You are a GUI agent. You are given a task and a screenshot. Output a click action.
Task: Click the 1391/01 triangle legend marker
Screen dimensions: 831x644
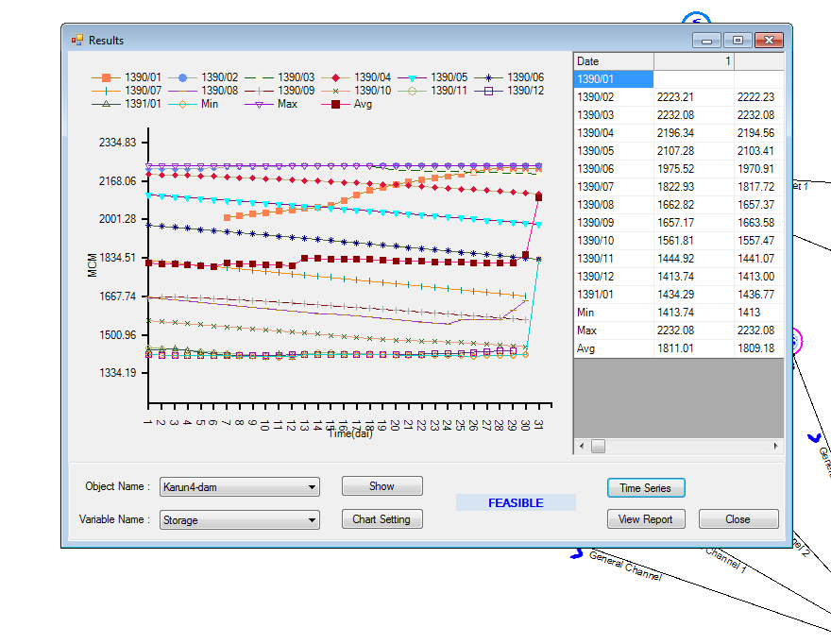tap(106, 104)
